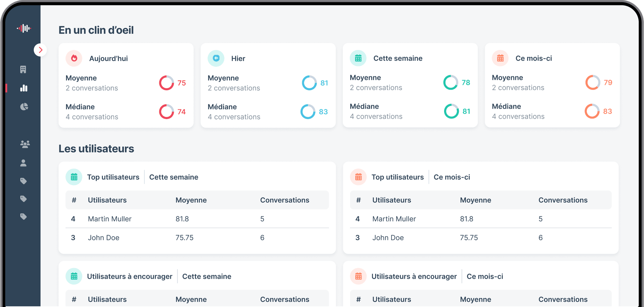Click the back-arrow icon on the Hier card
Image resolution: width=644 pixels, height=307 pixels.
pyautogui.click(x=216, y=58)
